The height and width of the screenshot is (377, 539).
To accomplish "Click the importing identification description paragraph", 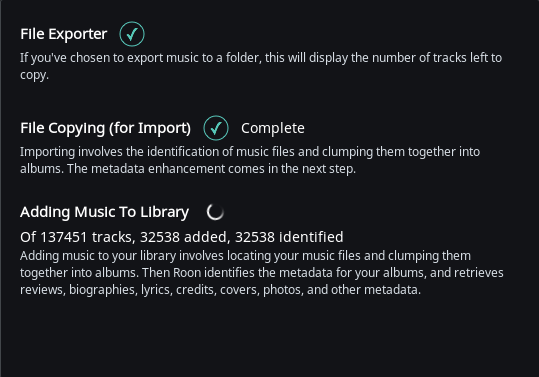I will tap(250, 160).
